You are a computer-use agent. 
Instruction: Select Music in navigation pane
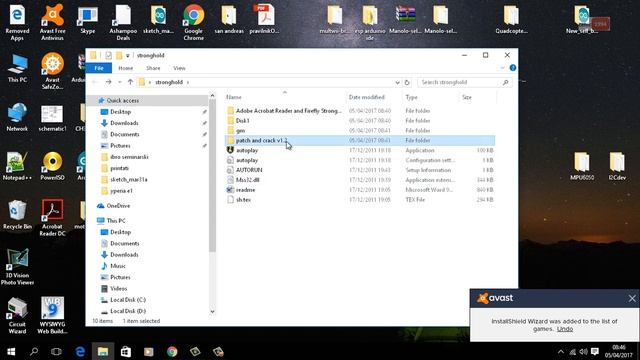(x=118, y=266)
